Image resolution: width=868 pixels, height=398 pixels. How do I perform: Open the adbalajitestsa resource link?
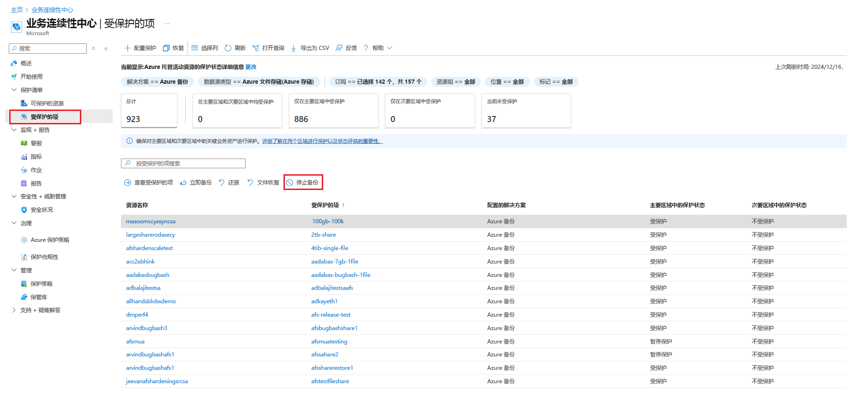(143, 288)
